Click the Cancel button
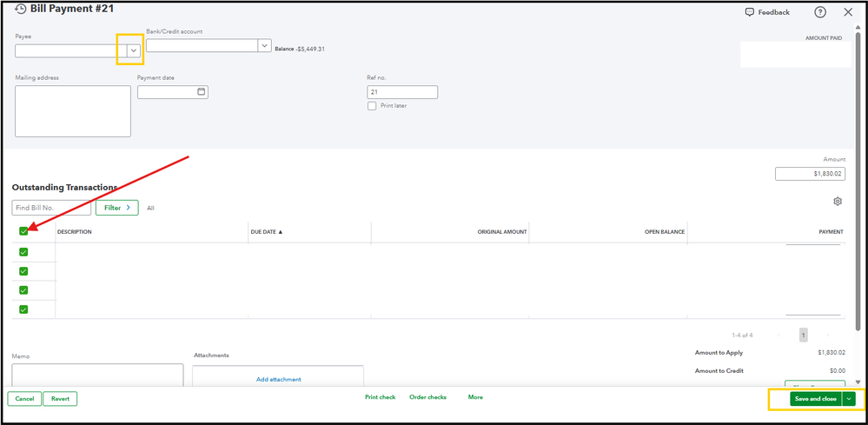Viewport: 868px width, 425px height. click(x=24, y=399)
